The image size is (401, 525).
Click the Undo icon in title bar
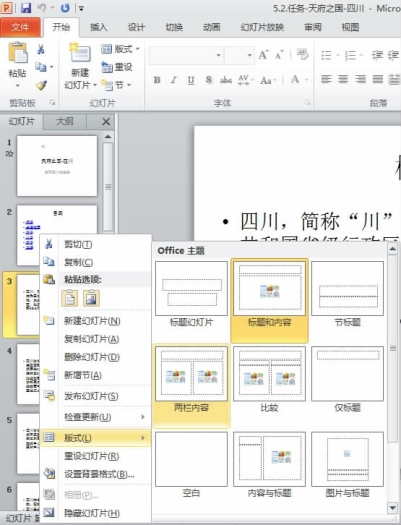[x=42, y=8]
